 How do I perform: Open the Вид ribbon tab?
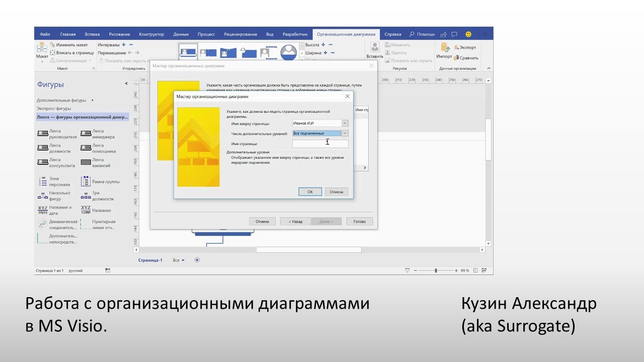270,34
